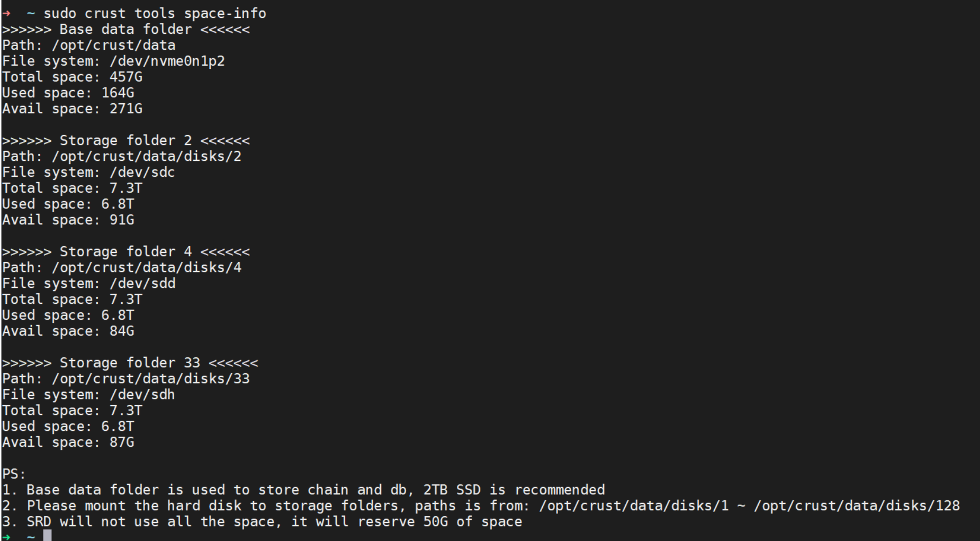This screenshot has height=541, width=980.
Task: Click path /opt/crust/data/disks/2
Action: pos(146,156)
